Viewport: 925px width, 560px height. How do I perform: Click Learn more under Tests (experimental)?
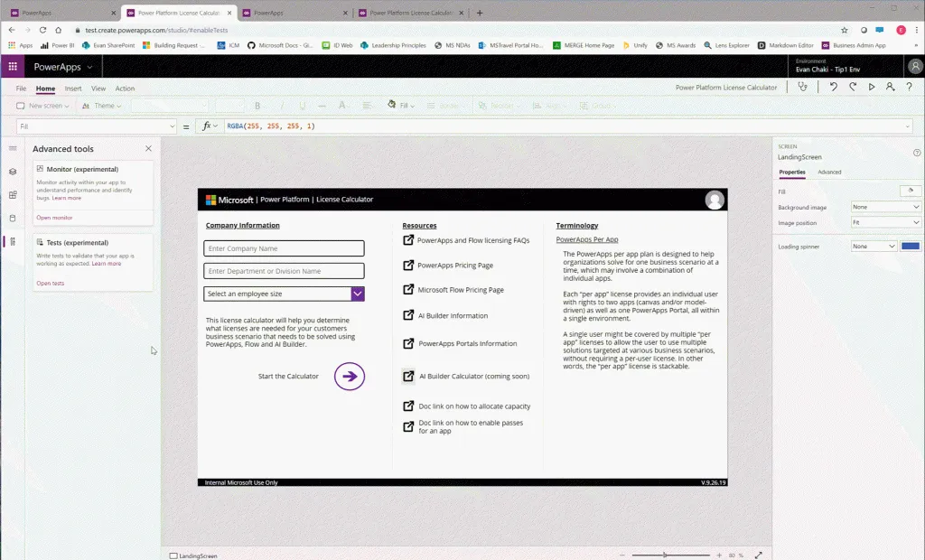point(107,264)
